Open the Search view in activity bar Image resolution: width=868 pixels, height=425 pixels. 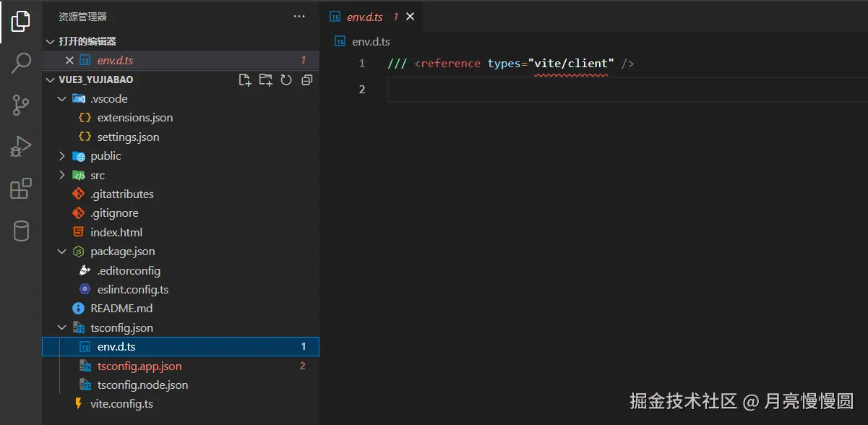[x=21, y=63]
